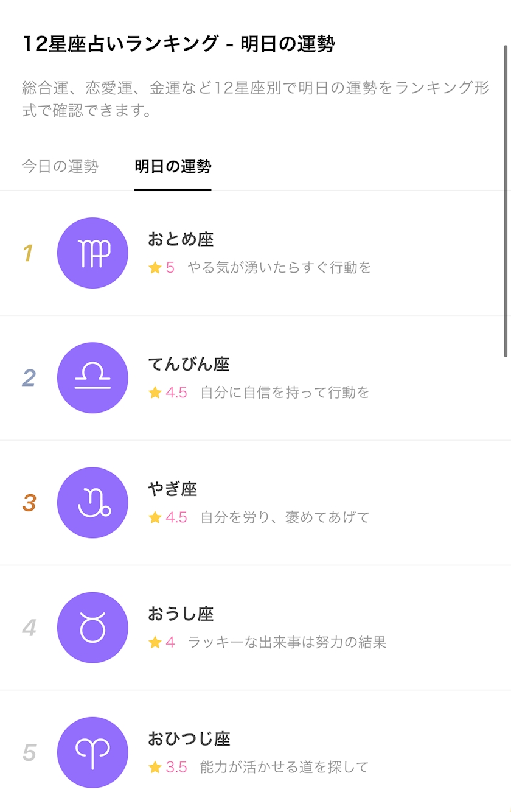The height and width of the screenshot is (812, 511).
Task: Click the Aries ram symbol icon
Action: (x=92, y=752)
